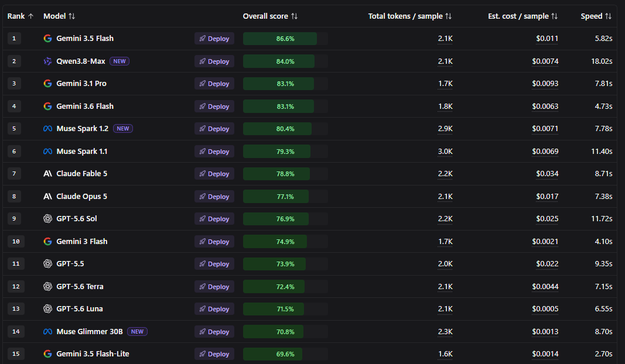Deploy GPT-5.6 Sol
625x364 pixels.
tap(214, 219)
